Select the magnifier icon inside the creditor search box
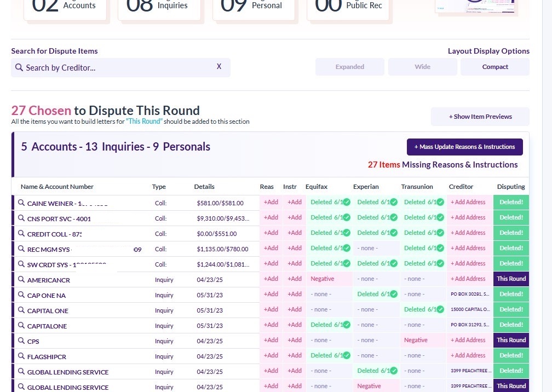The image size is (552, 392). [19, 67]
